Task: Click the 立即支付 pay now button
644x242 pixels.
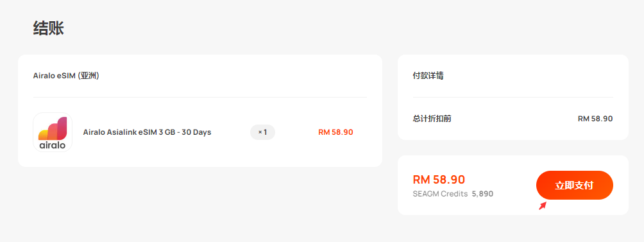Action: point(574,186)
